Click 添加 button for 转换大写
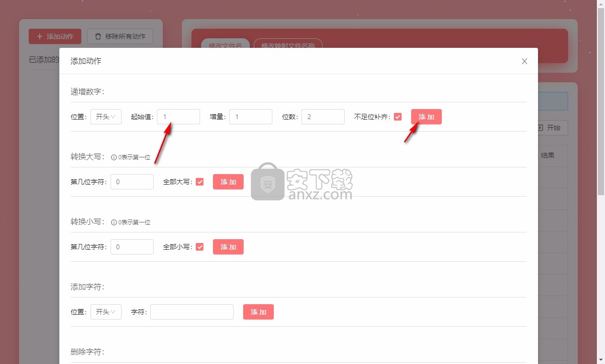The height and width of the screenshot is (364, 605). point(228,182)
